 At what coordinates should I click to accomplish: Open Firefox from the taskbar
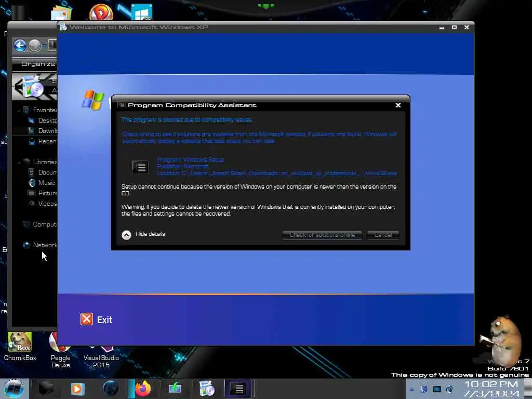(143, 389)
